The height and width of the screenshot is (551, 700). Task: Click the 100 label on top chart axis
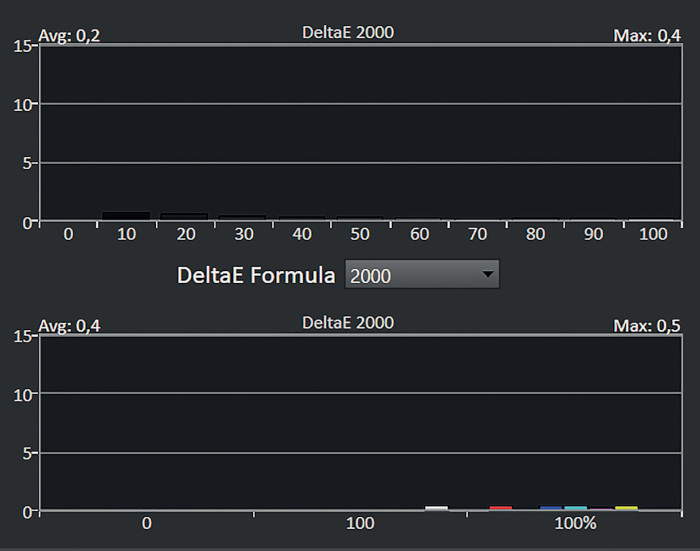point(650,234)
